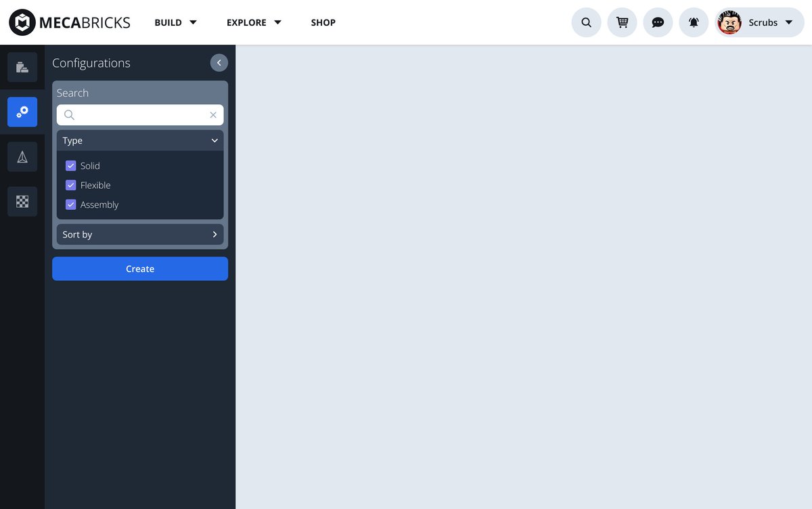Click the magnifier in the search field
This screenshot has width=812, height=509.
[x=69, y=115]
